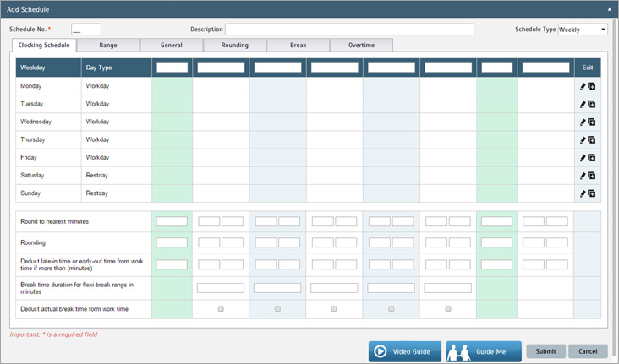Duplicate Saturday row using copy icon
The width and height of the screenshot is (619, 364).
click(x=592, y=176)
